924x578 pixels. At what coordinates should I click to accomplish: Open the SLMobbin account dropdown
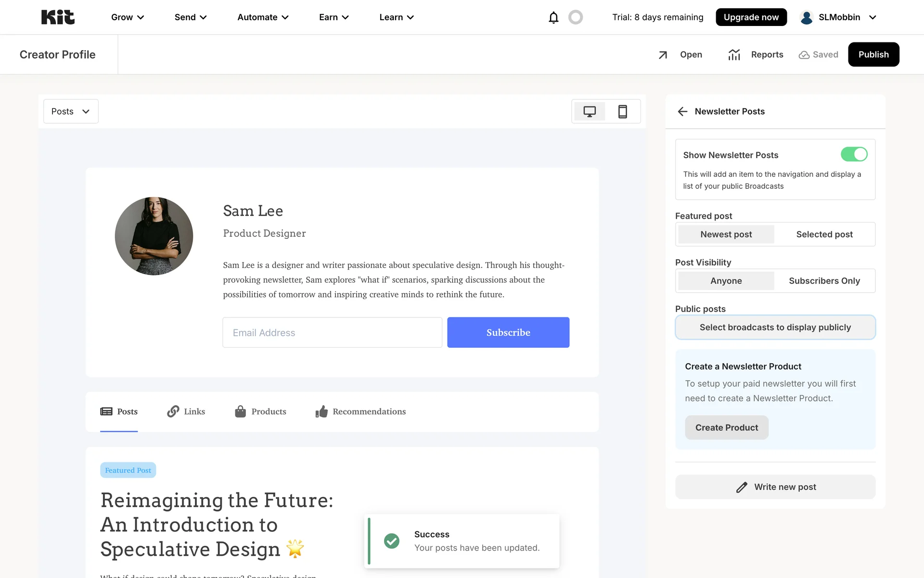click(x=838, y=17)
